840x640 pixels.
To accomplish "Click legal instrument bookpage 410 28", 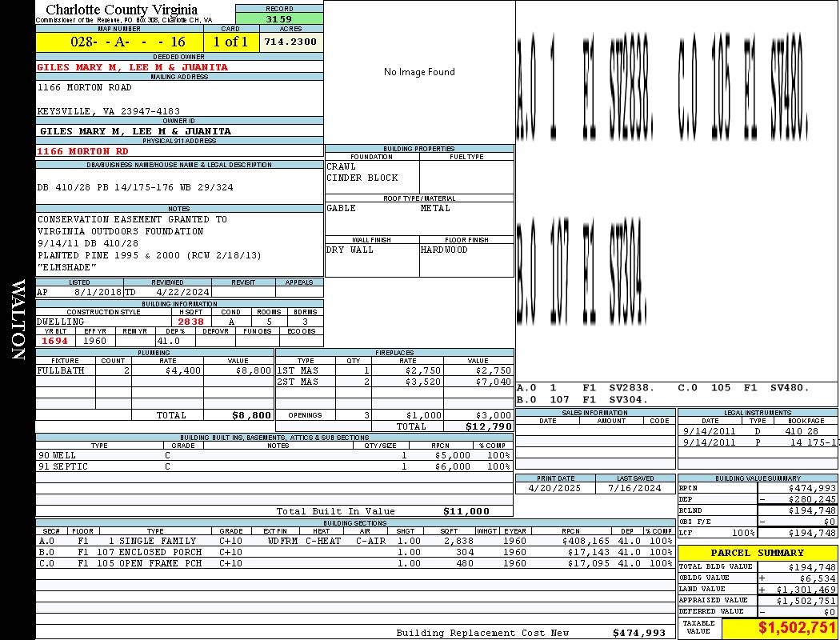I will [802, 431].
